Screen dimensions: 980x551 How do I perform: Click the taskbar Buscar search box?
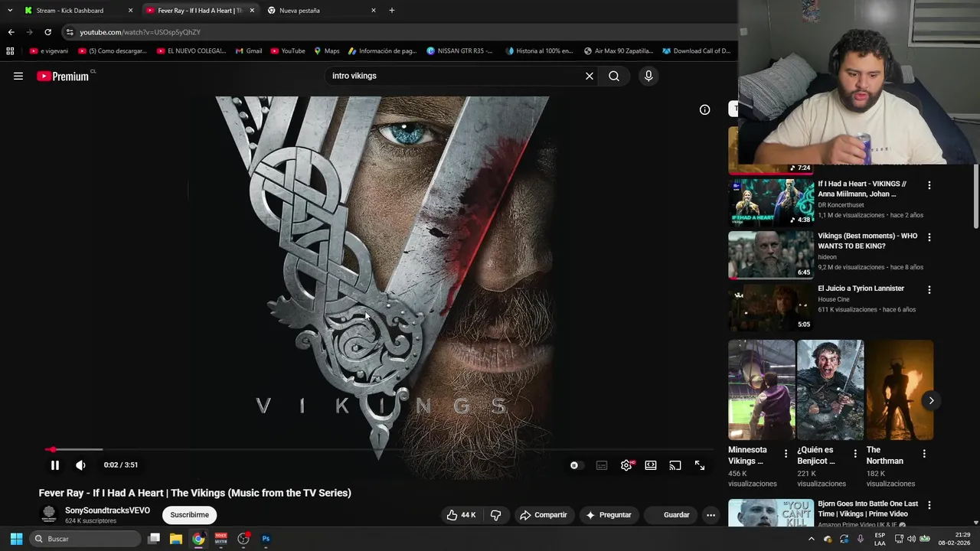[x=86, y=539]
